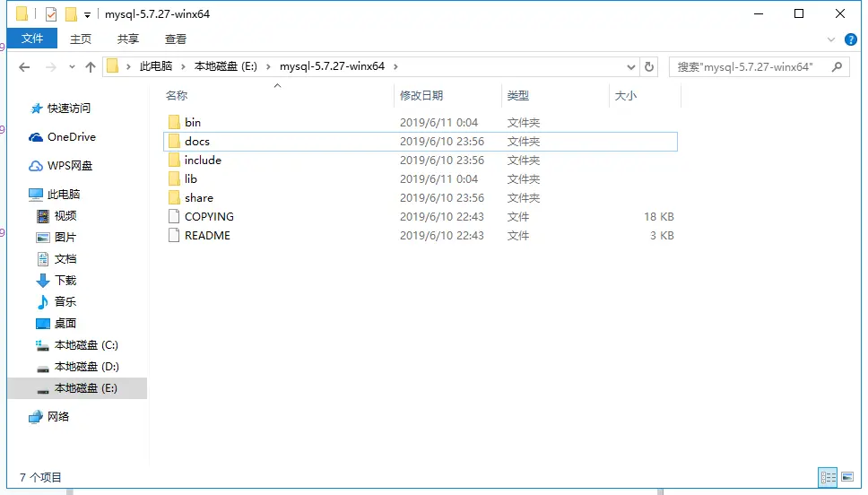Select the lib folder icon
868x495 pixels.
[x=174, y=178]
